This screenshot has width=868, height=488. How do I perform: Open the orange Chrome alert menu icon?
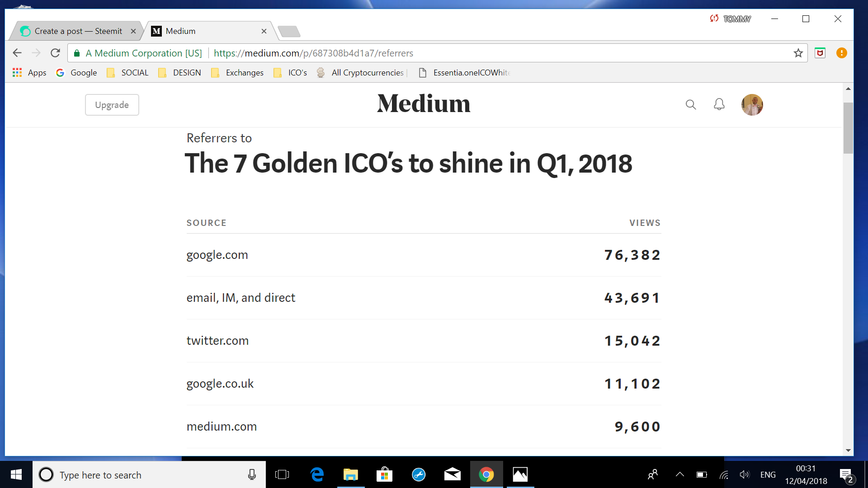pyautogui.click(x=841, y=53)
